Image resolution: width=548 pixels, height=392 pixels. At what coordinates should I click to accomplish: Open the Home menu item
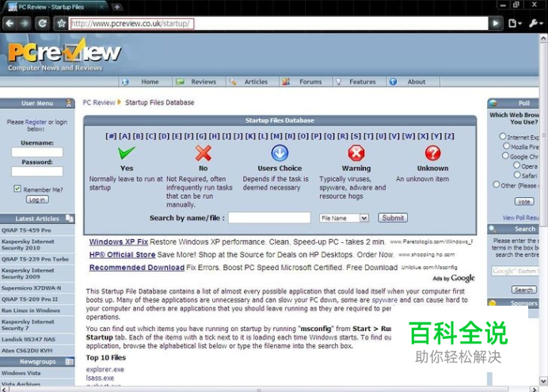point(150,82)
